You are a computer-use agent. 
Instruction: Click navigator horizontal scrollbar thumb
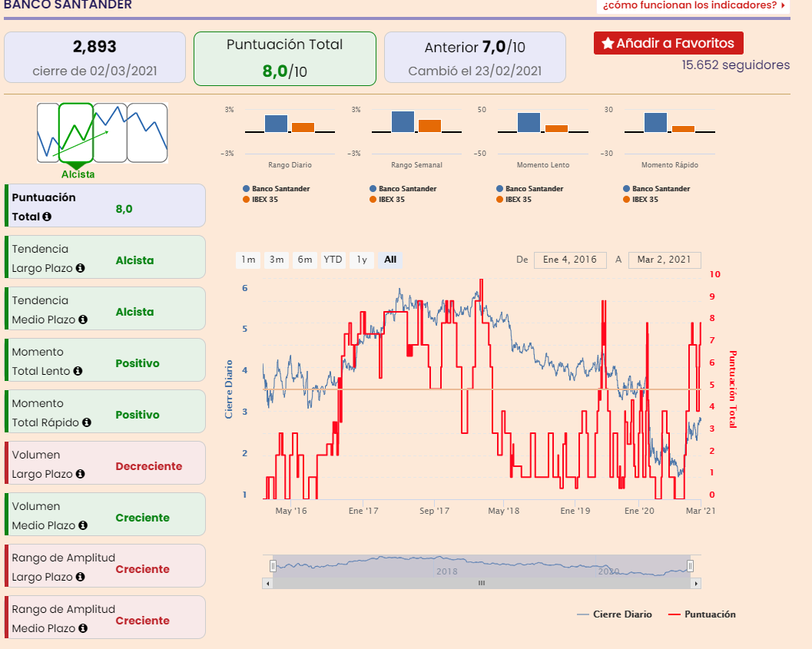coord(482,583)
